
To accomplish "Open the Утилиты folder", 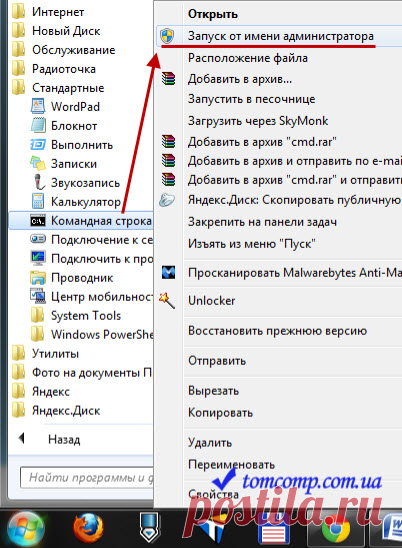I will [x=45, y=353].
